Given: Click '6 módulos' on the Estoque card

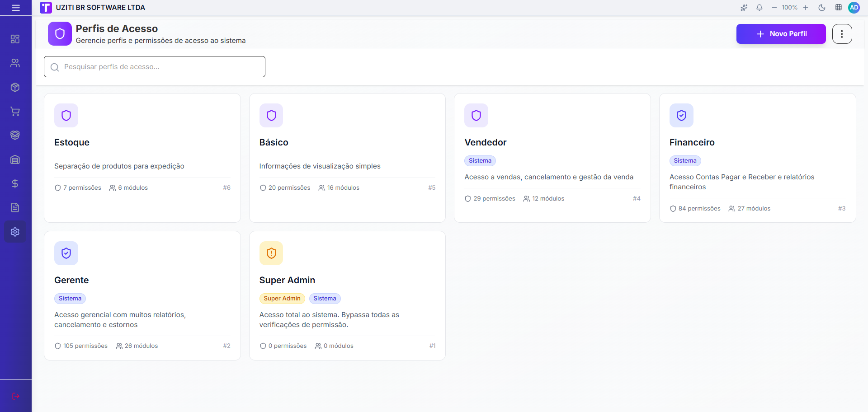Looking at the screenshot, I should 128,188.
